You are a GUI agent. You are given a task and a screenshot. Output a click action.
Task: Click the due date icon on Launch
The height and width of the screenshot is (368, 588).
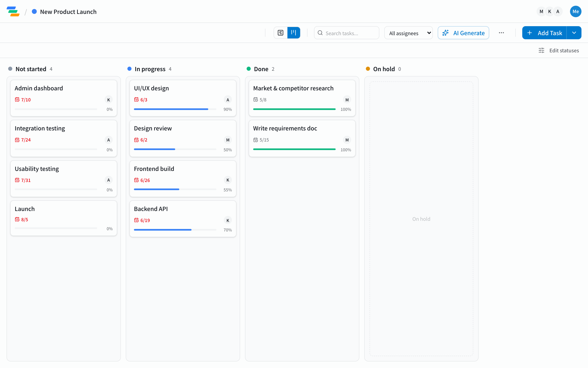coord(17,219)
